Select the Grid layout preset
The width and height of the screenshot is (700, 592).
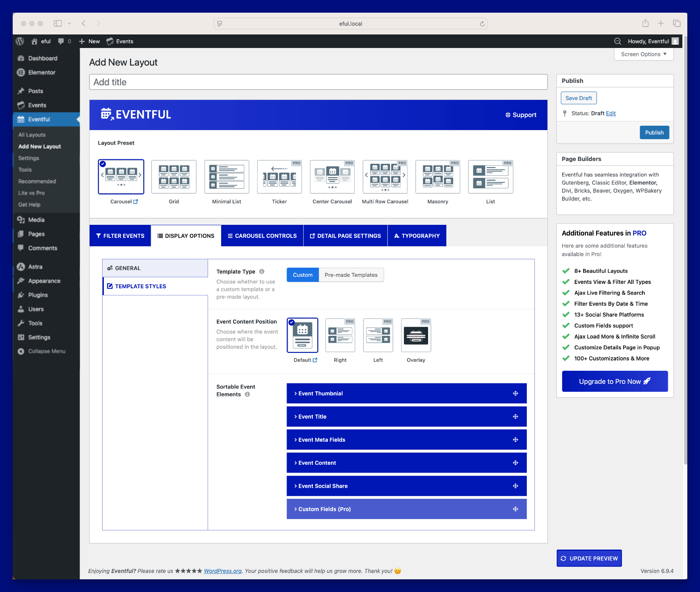click(x=174, y=177)
